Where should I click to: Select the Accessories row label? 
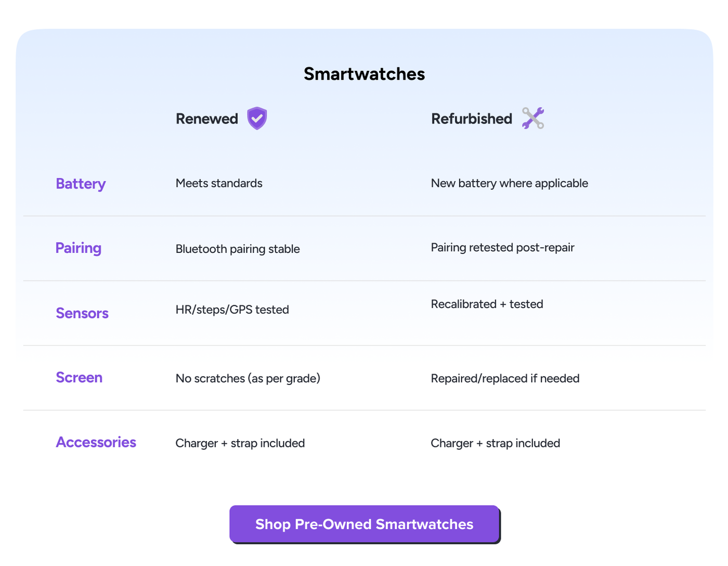tap(96, 442)
